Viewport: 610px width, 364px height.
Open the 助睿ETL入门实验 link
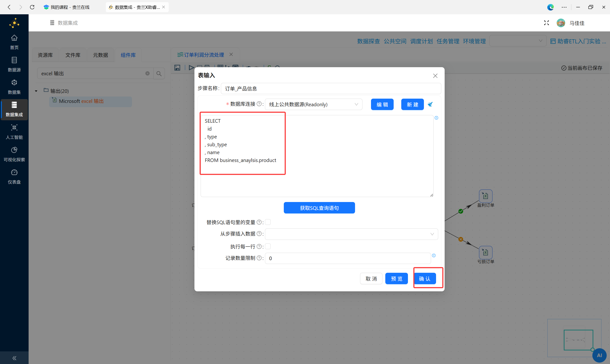(x=578, y=41)
